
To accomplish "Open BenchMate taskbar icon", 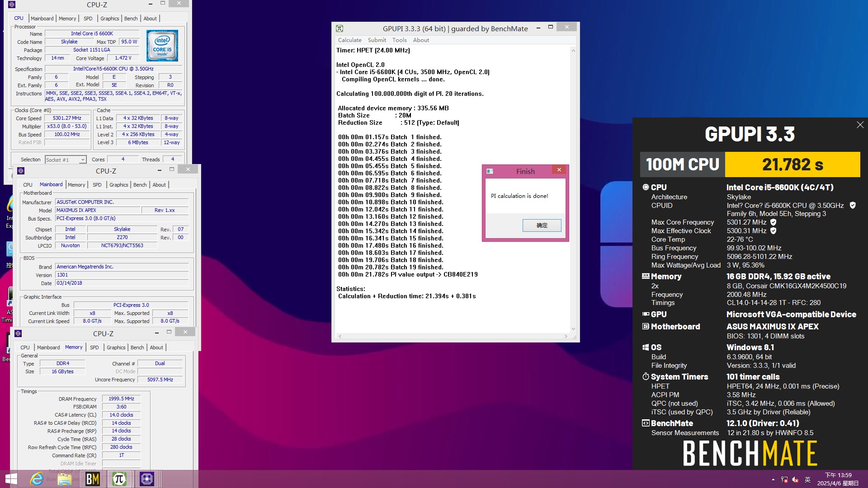I will [x=92, y=479].
